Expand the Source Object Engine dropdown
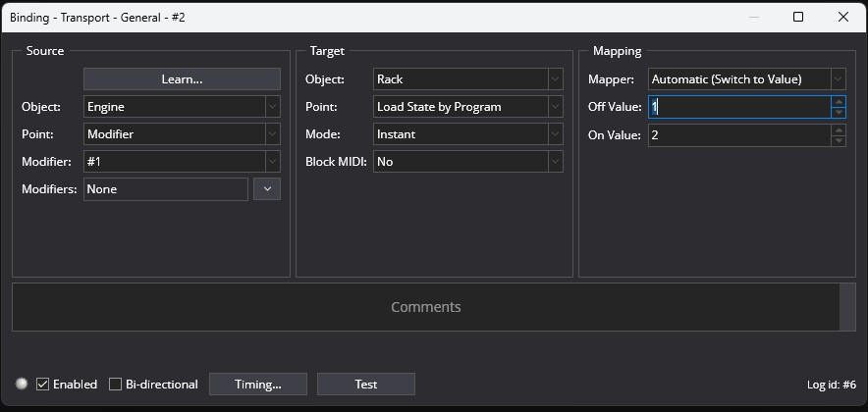Screen dimensions: 868x412 click(182, 107)
